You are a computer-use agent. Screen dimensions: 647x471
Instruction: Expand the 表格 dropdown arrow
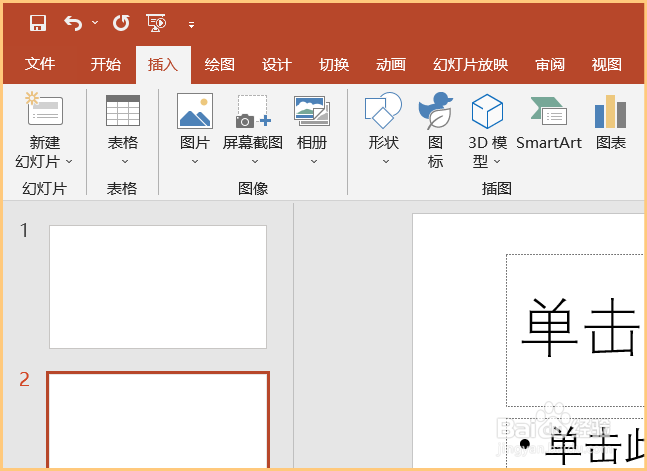[x=125, y=161]
